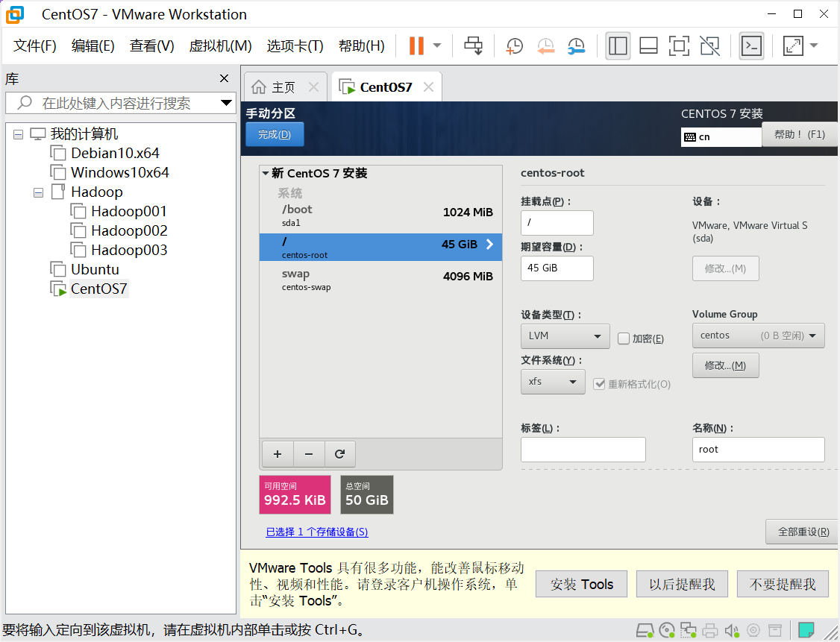Select the Ubuntu virtual machine
The height and width of the screenshot is (642, 840).
tap(95, 269)
